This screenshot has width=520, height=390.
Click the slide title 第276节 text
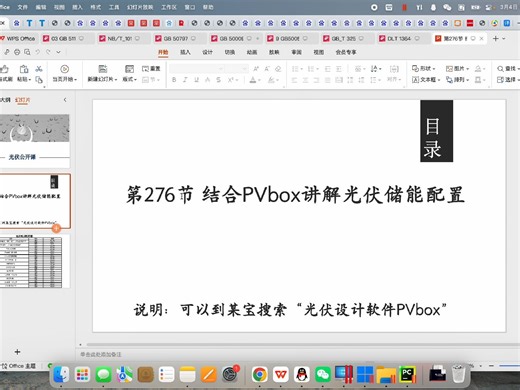pos(295,195)
